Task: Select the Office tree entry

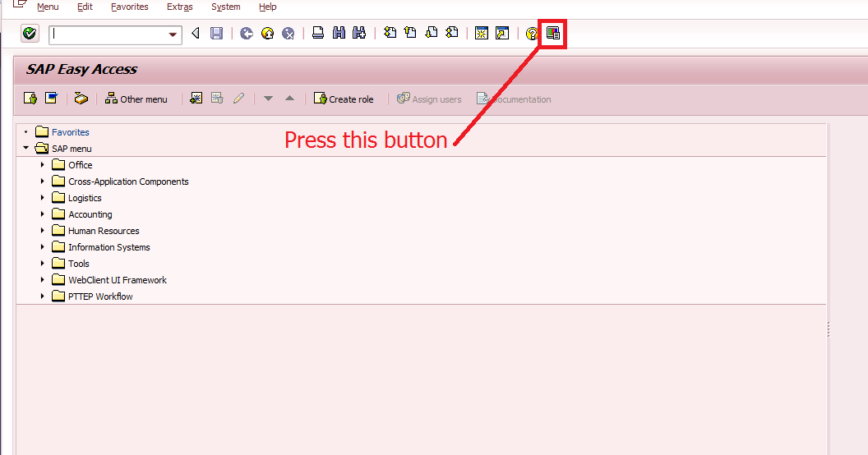Action: coord(81,165)
